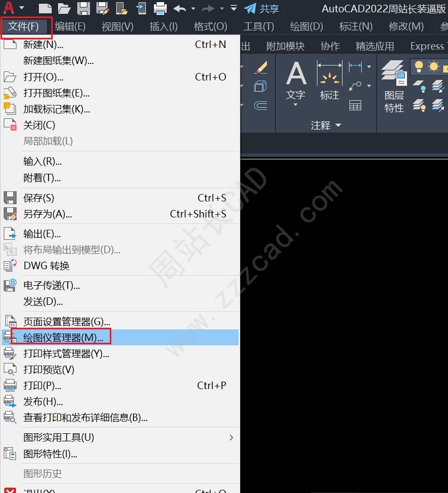Open the 编辑(E) menu
This screenshot has height=493, width=448.
coord(70,27)
